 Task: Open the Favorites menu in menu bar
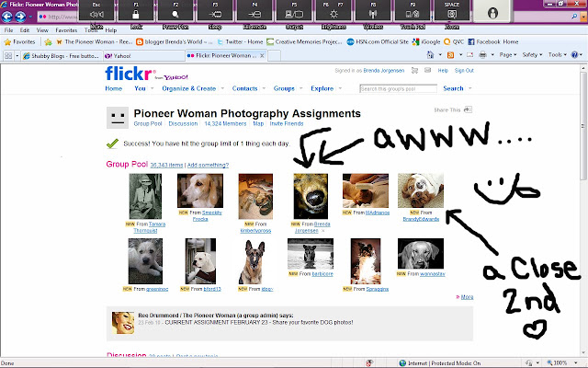coord(66,30)
